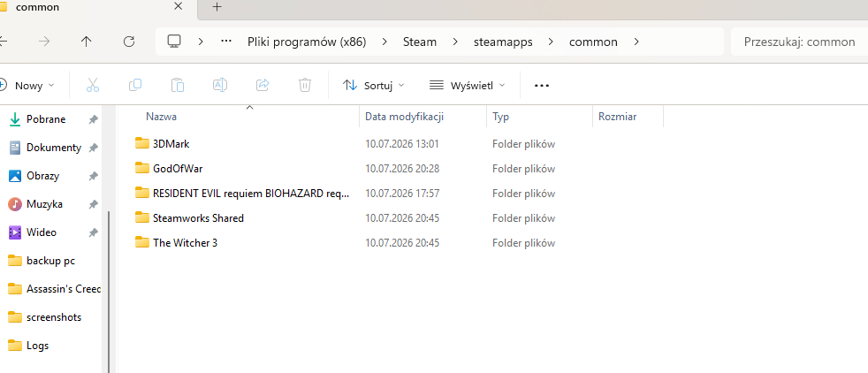Click the RESIDENT EVIL folder icon

[142, 193]
